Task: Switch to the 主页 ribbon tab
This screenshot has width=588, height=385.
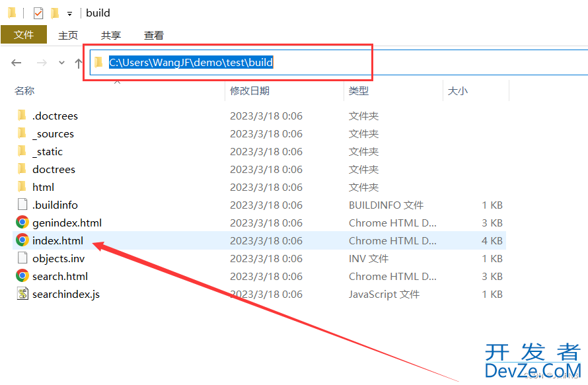Action: [x=68, y=35]
